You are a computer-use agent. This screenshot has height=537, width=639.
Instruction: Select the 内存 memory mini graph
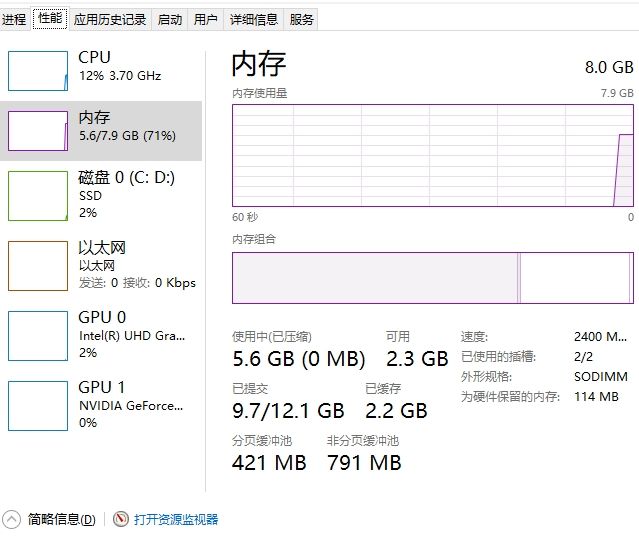pos(38,130)
